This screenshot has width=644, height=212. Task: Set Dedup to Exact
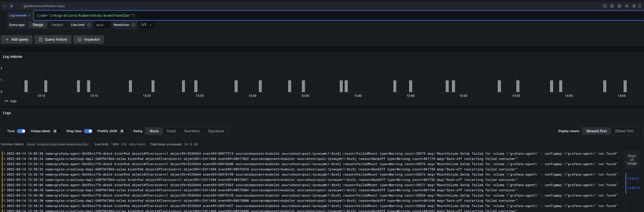171,131
